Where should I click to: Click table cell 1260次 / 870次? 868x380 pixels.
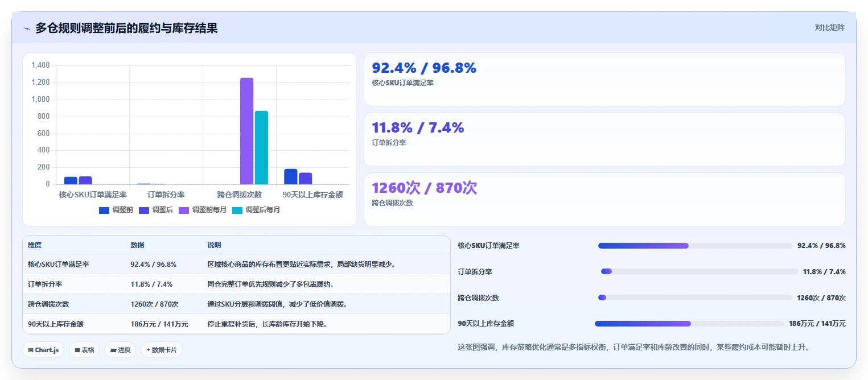click(x=154, y=304)
